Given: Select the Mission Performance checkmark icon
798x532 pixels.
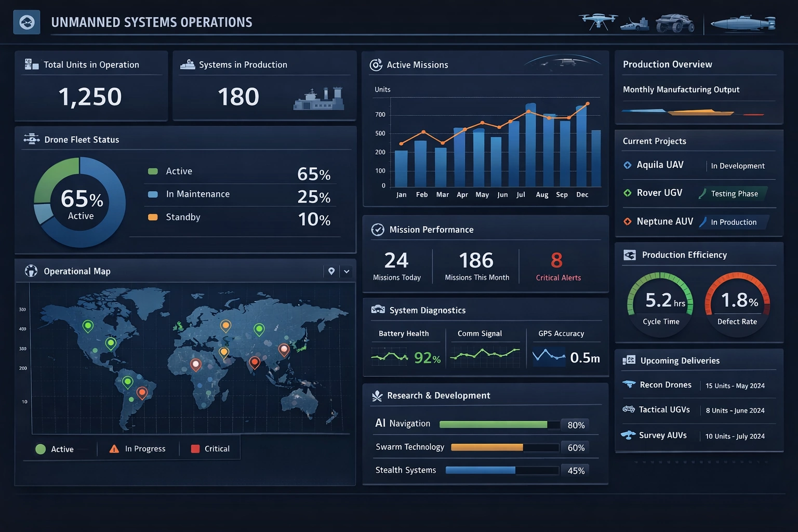Looking at the screenshot, I should (378, 229).
